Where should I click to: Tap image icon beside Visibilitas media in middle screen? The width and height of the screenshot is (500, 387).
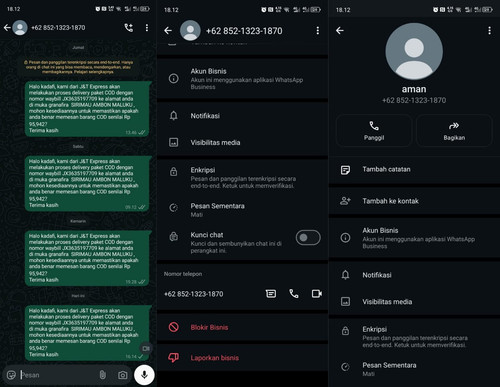[x=174, y=142]
